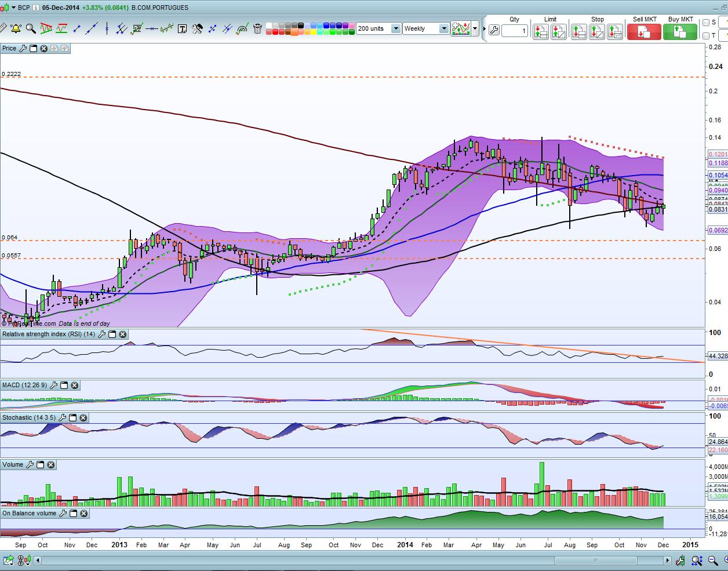Configure On Balance volume with wrench icon

point(63,514)
